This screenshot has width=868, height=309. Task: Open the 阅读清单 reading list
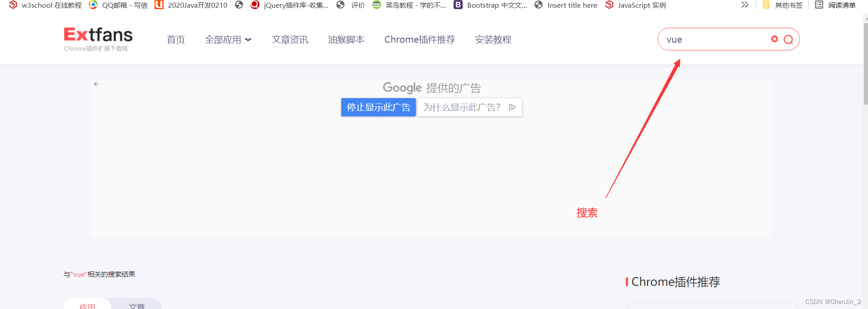[x=835, y=5]
